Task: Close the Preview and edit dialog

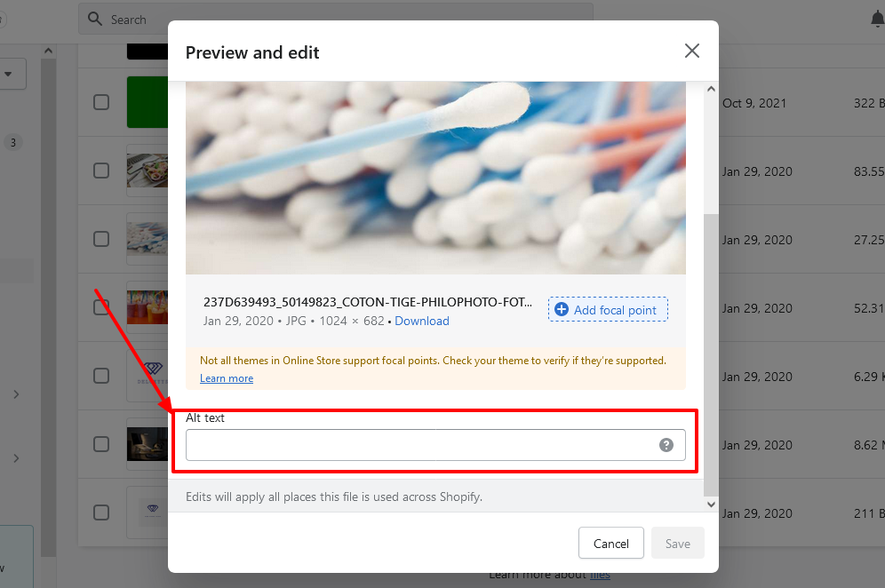Action: pyautogui.click(x=692, y=51)
